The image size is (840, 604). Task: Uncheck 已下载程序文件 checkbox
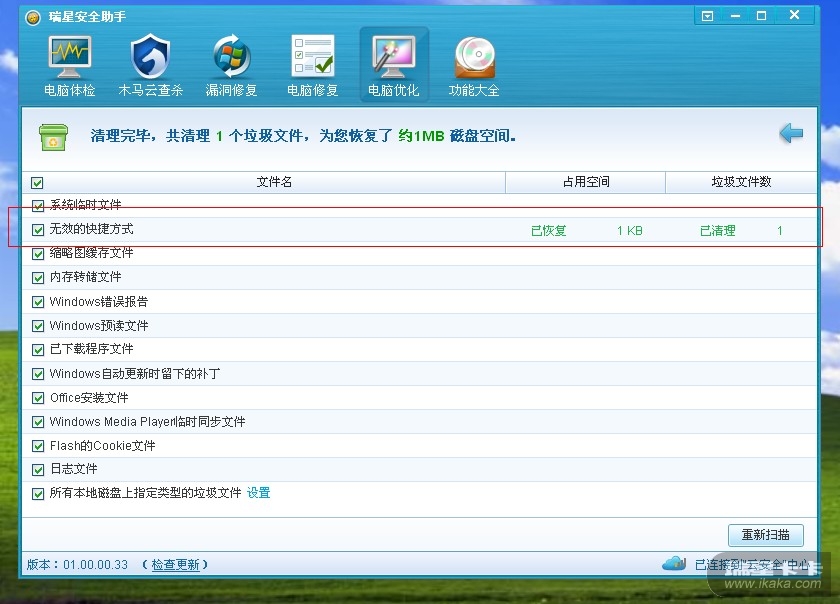coord(38,350)
